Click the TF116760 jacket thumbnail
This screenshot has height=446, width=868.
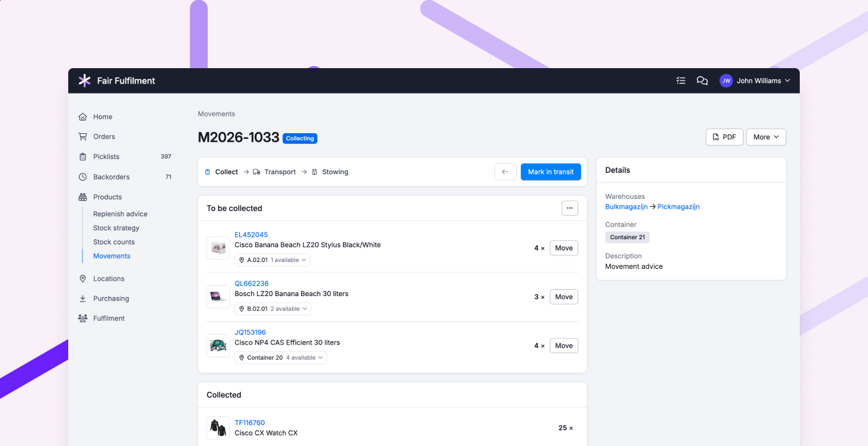coord(218,428)
